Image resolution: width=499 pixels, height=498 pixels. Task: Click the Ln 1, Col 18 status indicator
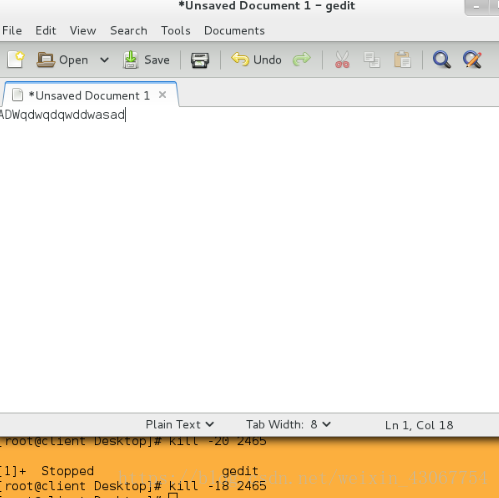click(x=419, y=425)
